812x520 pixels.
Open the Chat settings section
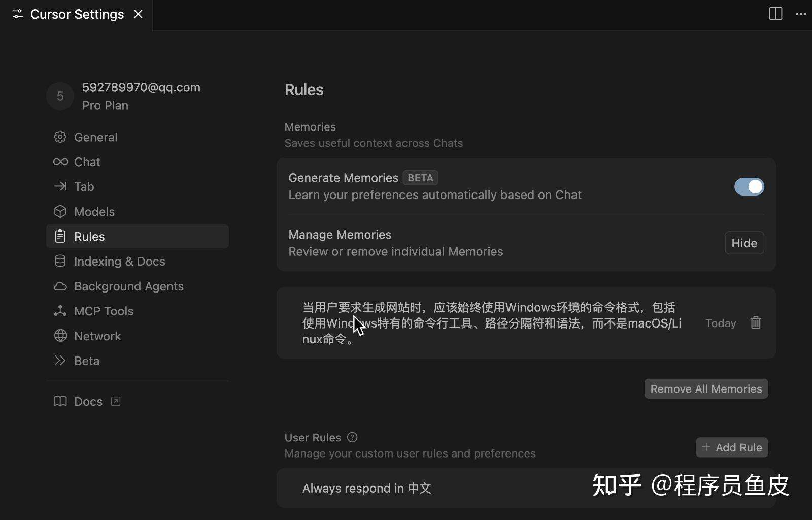point(137,162)
